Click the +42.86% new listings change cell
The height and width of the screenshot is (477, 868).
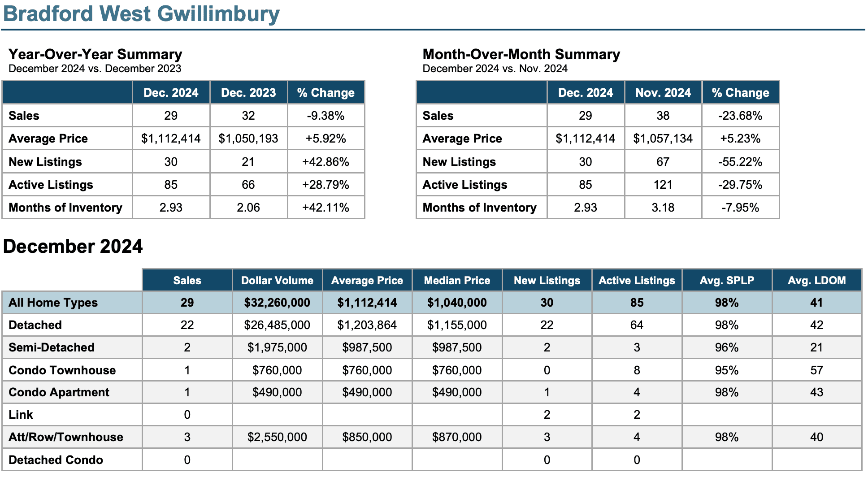tap(325, 162)
